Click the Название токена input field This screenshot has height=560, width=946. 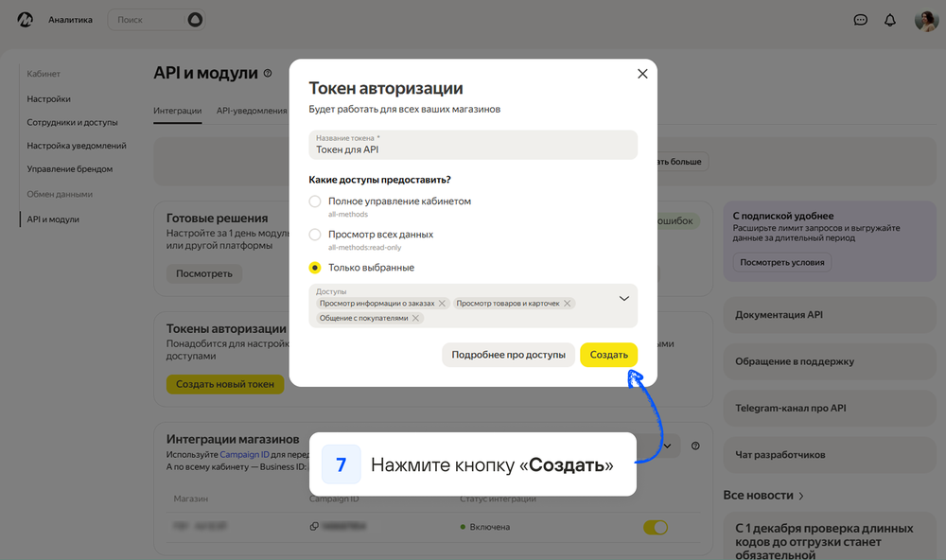(x=473, y=145)
